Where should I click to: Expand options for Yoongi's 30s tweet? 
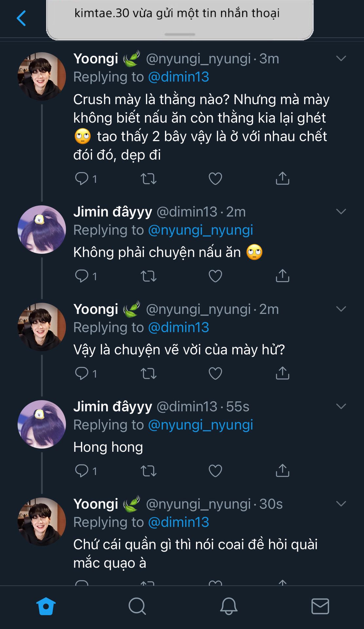341,504
